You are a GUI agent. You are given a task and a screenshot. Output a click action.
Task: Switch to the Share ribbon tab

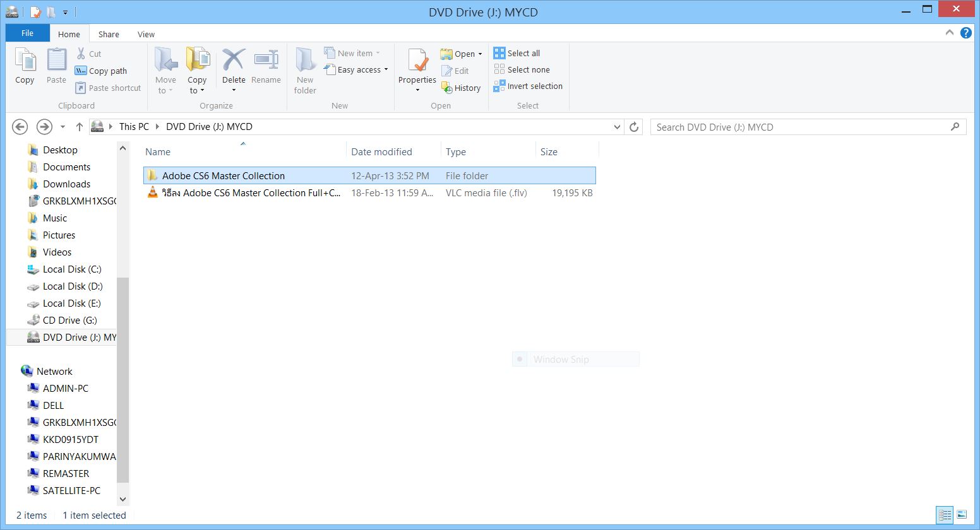[x=109, y=34]
